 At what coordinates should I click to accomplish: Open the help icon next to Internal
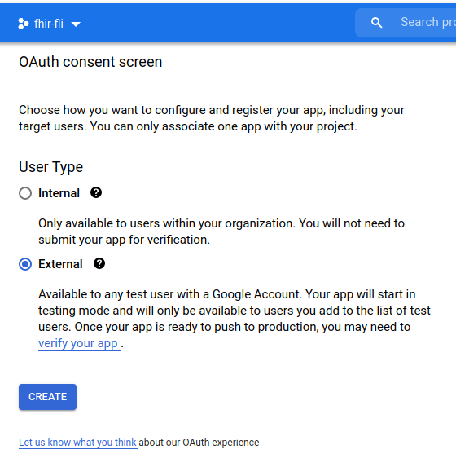(x=96, y=192)
